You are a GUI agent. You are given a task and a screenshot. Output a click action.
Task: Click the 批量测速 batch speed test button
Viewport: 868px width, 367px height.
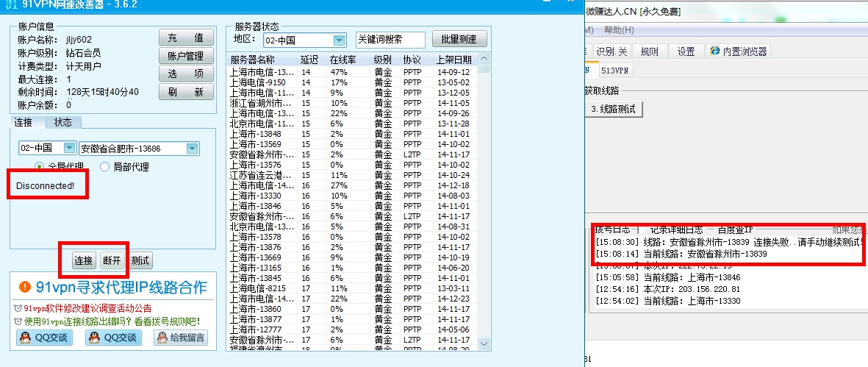coord(459,40)
